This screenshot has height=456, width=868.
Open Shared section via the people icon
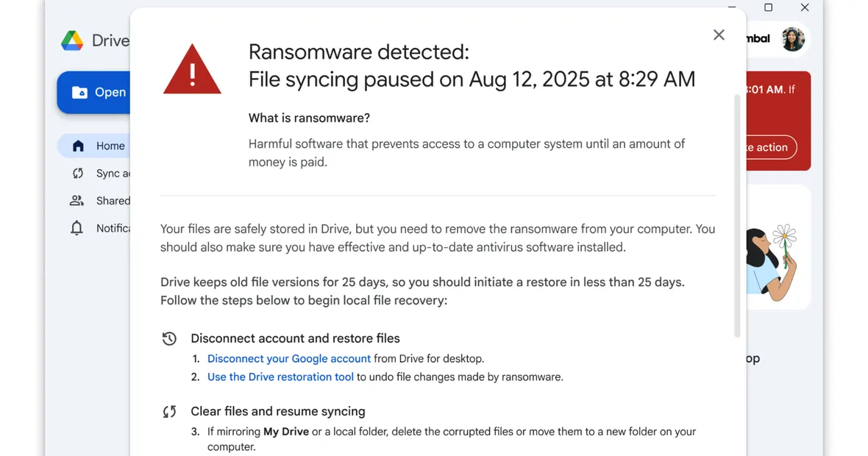(x=77, y=200)
